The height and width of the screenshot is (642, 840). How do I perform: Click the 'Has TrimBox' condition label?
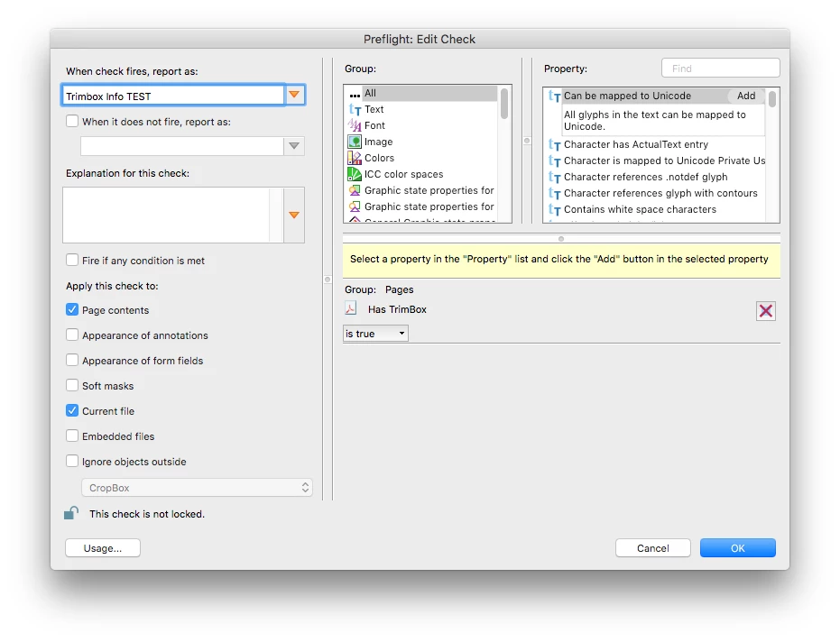(397, 309)
